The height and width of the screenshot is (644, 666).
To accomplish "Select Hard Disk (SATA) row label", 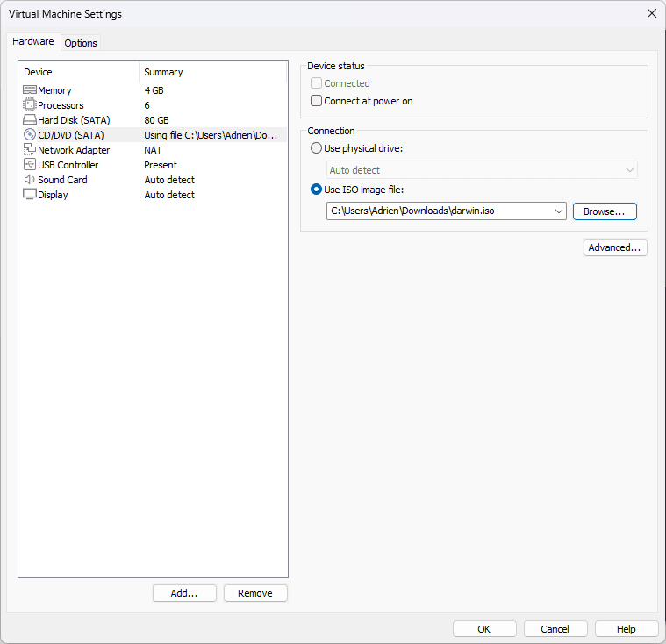I will (x=74, y=120).
